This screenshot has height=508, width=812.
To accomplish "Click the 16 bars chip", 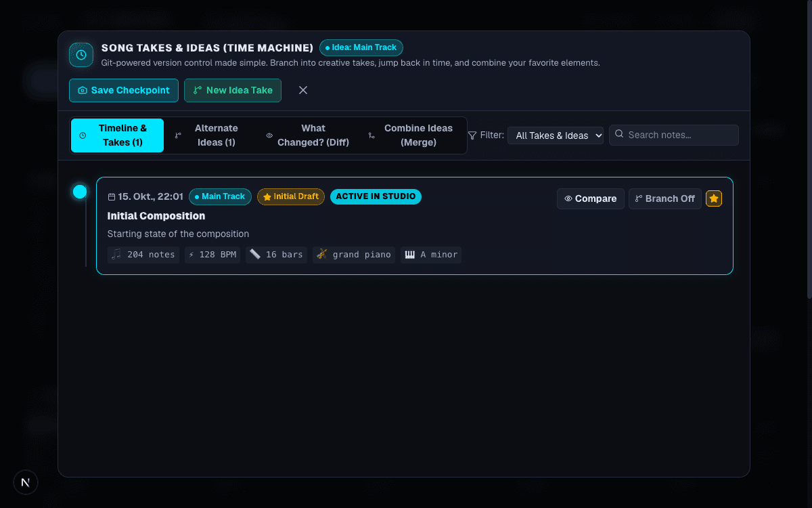I will [276, 255].
